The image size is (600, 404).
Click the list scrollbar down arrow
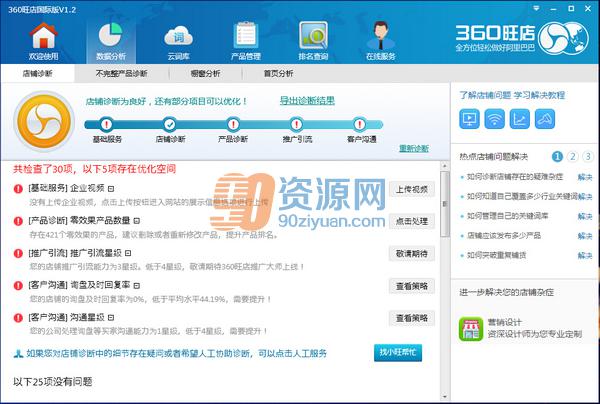(445, 397)
